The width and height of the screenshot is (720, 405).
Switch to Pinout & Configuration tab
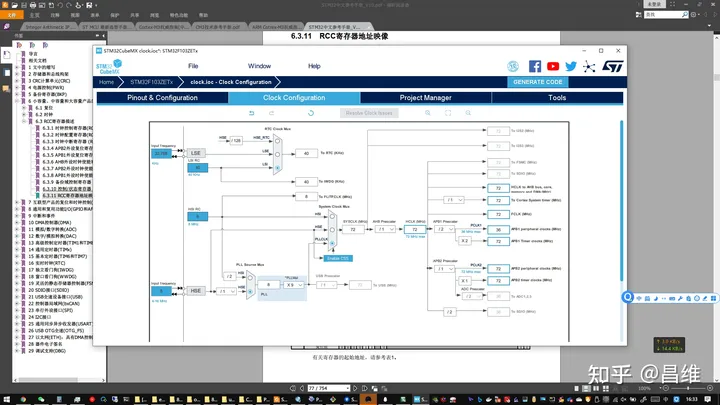162,98
